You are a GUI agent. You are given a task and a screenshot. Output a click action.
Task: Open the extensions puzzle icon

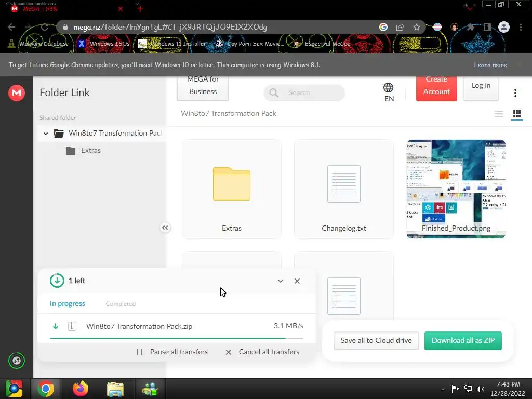pos(471,27)
